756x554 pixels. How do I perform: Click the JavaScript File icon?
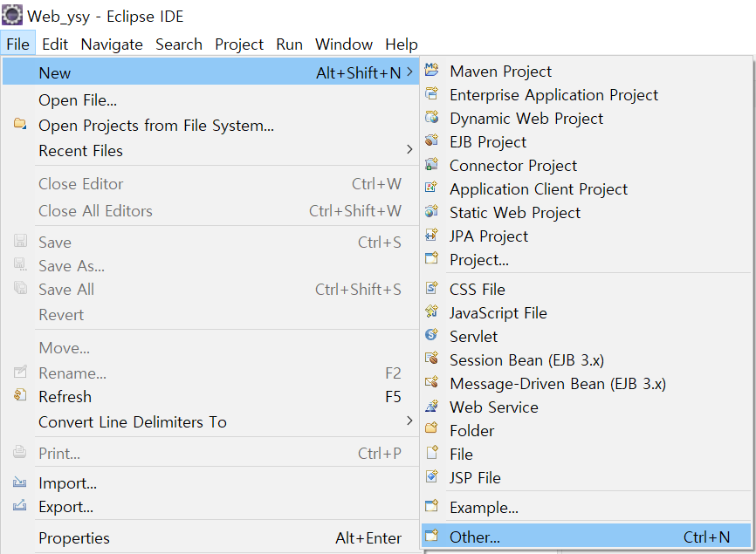pyautogui.click(x=431, y=311)
